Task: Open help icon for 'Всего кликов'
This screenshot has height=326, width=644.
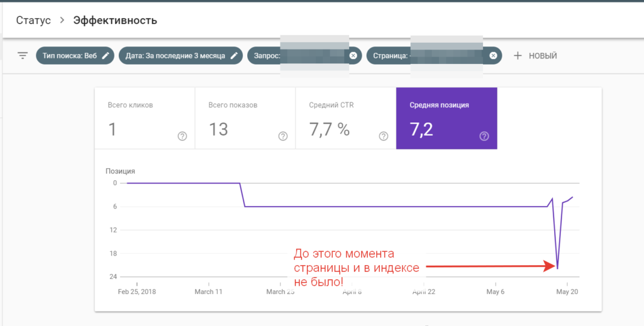Action: (x=182, y=136)
